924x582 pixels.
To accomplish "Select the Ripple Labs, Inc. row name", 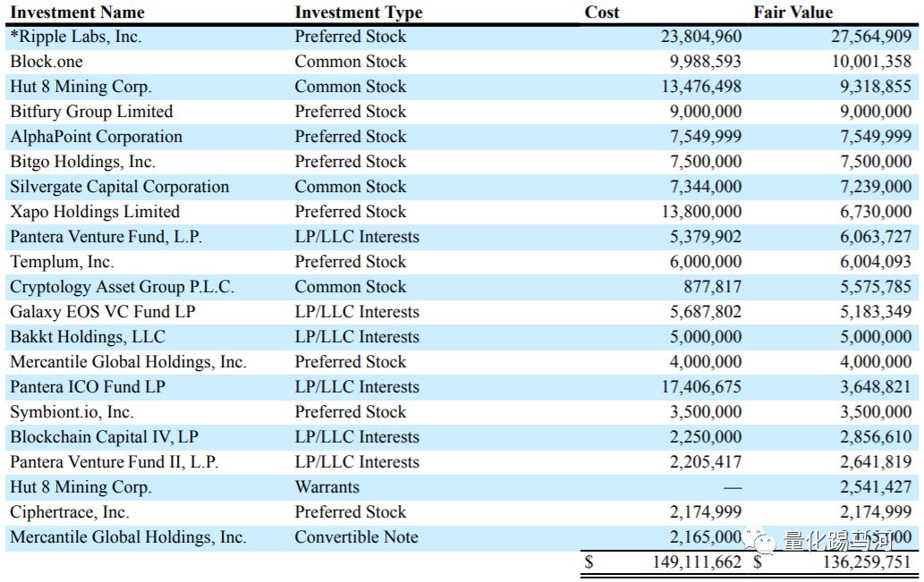I will point(76,37).
